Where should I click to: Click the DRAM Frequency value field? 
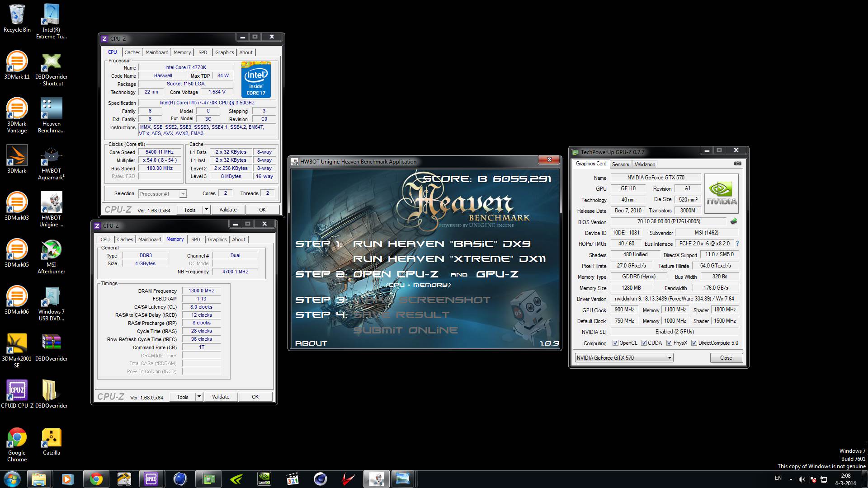tap(201, 291)
